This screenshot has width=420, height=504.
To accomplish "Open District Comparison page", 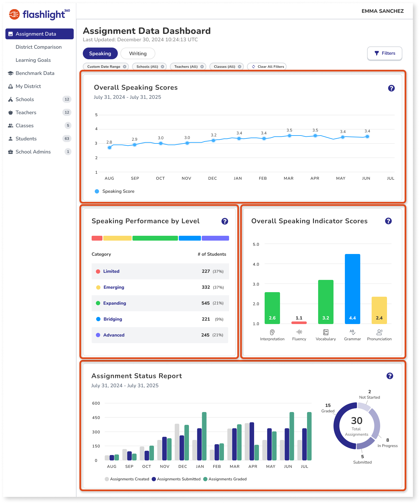I will [x=39, y=47].
